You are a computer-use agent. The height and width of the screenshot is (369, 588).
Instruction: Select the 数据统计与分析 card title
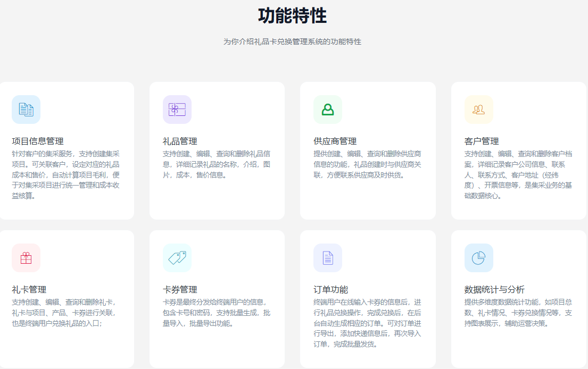(x=494, y=290)
